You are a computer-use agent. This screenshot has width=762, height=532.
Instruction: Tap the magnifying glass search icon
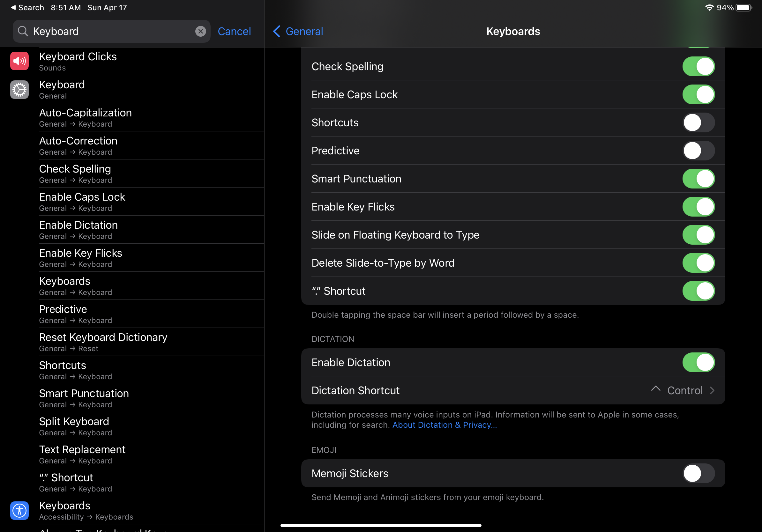(23, 31)
